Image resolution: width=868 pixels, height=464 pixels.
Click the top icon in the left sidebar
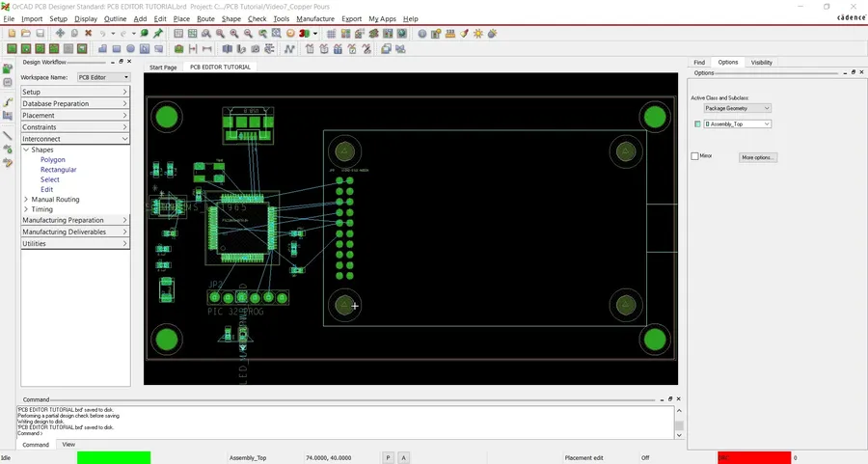(x=7, y=68)
